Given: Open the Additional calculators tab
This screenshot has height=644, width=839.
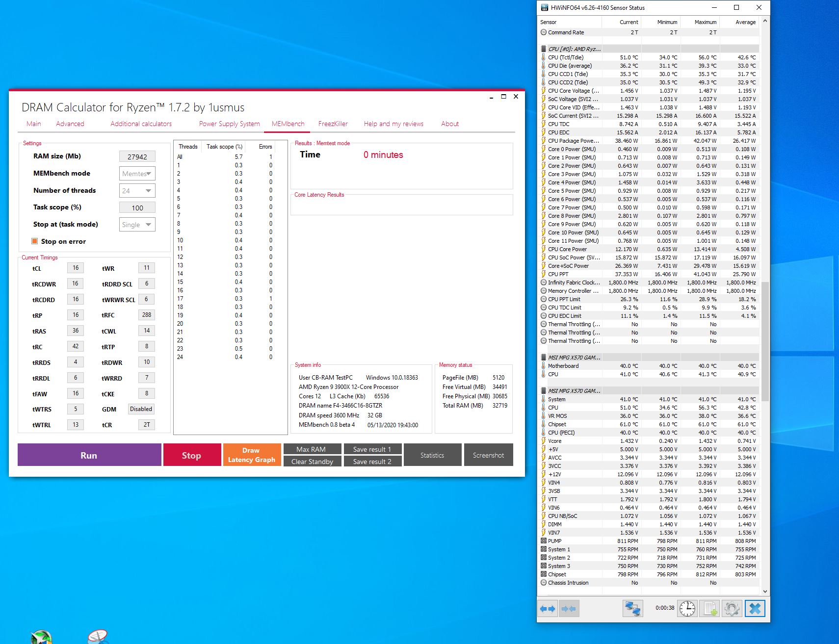Looking at the screenshot, I should pyautogui.click(x=141, y=124).
